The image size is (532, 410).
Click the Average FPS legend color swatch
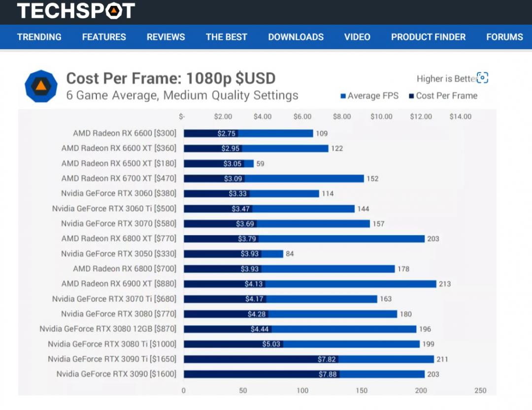point(343,96)
